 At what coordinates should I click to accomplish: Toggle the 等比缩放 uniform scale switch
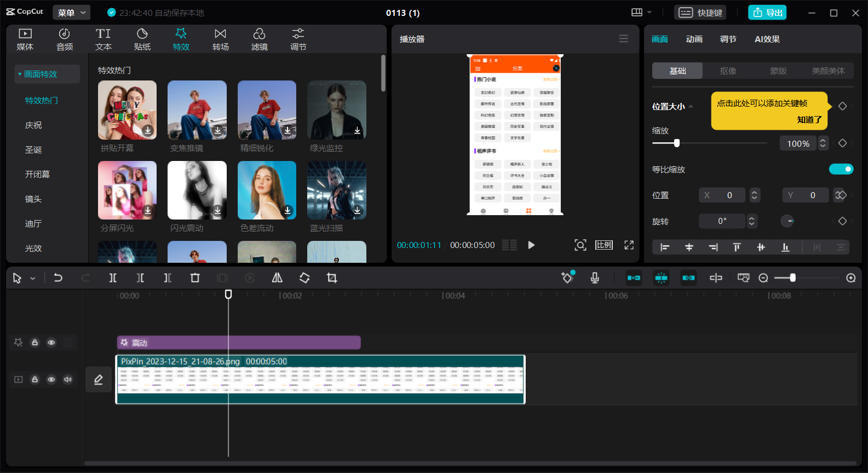[841, 169]
